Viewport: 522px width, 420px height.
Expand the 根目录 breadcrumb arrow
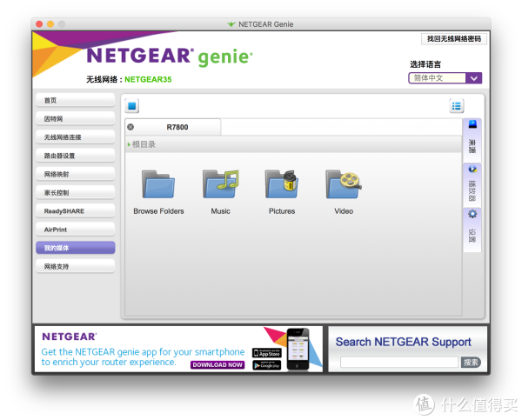(x=129, y=144)
